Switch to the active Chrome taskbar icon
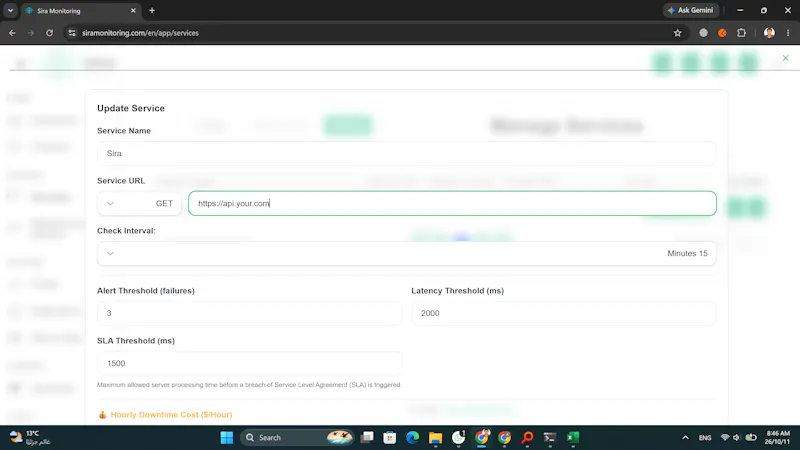 [481, 437]
